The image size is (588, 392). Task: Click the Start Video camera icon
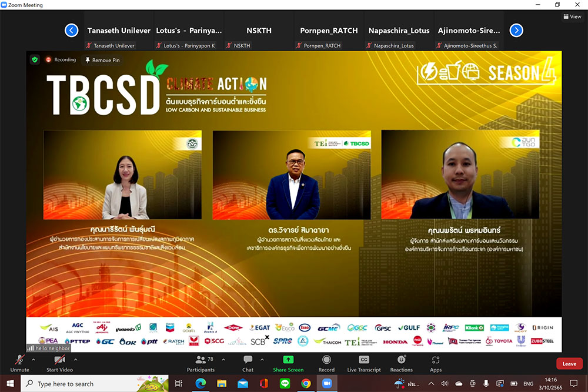(x=59, y=360)
